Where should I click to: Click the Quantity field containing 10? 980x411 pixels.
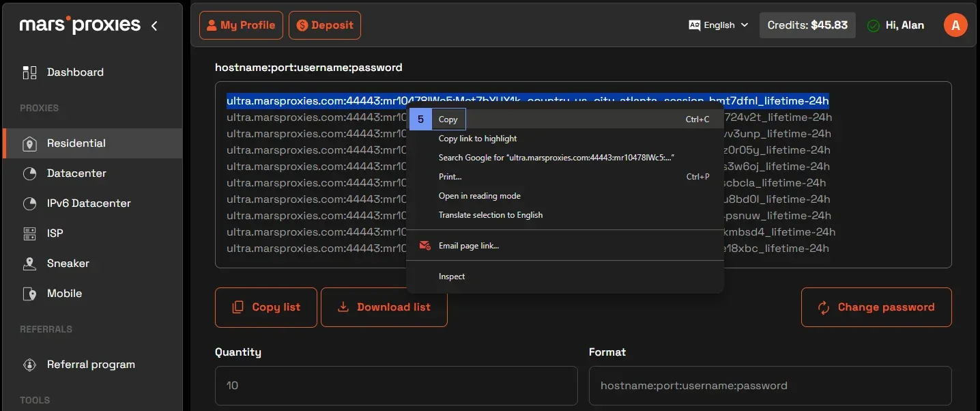(x=397, y=386)
